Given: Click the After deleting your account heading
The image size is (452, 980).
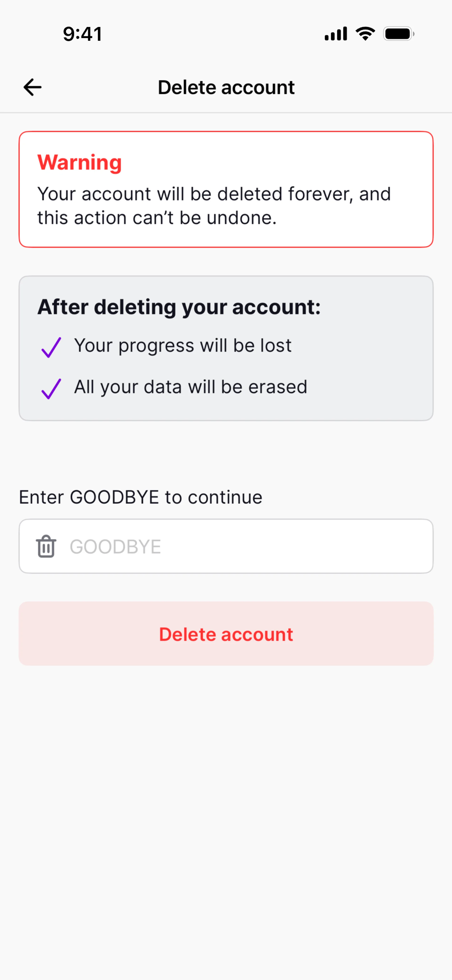Looking at the screenshot, I should point(179,307).
